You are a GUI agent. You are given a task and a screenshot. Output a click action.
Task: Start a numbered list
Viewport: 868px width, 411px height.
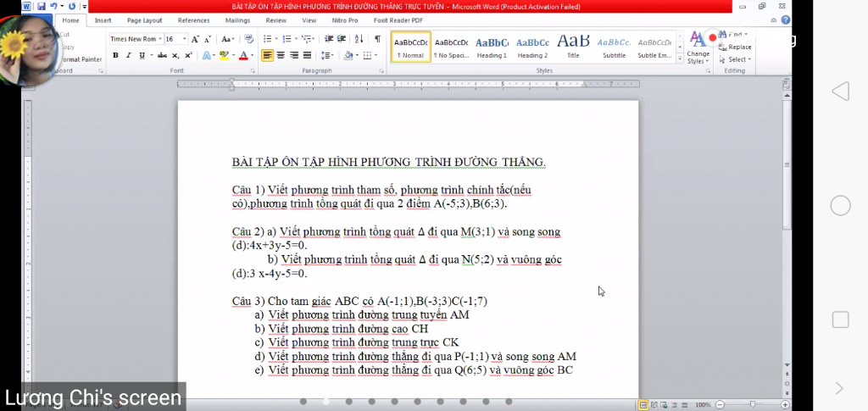[x=287, y=39]
